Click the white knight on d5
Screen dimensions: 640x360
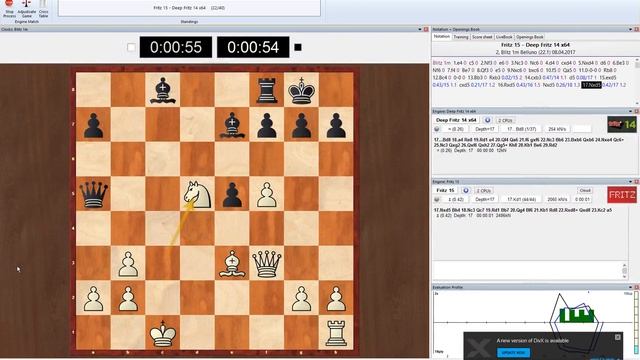coord(197,194)
